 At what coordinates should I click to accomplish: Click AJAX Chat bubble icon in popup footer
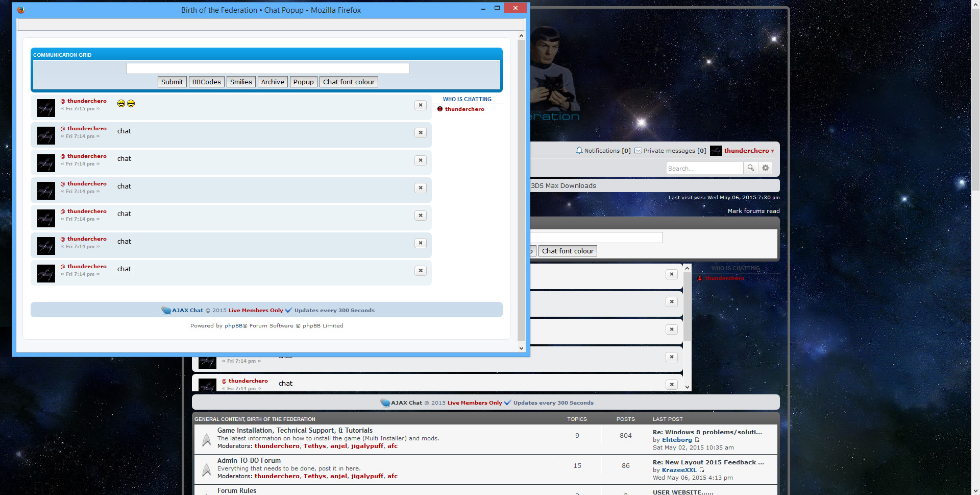[x=166, y=310]
